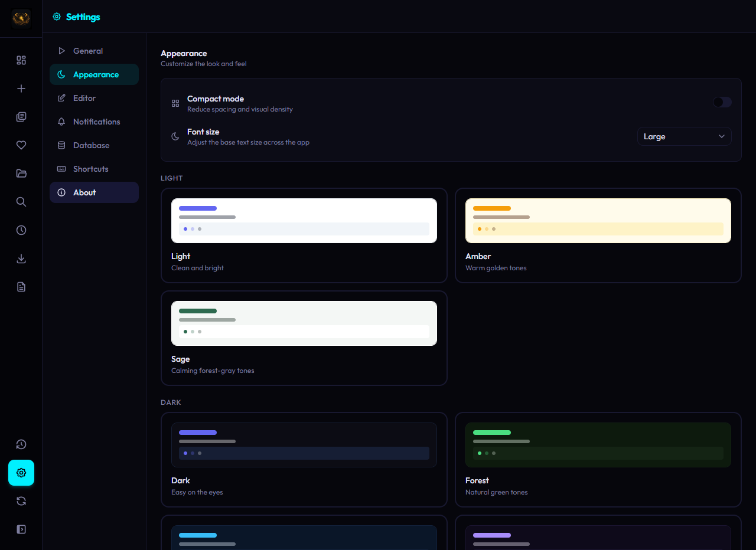
Task: Click the "DARK" section heading
Action: click(x=171, y=402)
